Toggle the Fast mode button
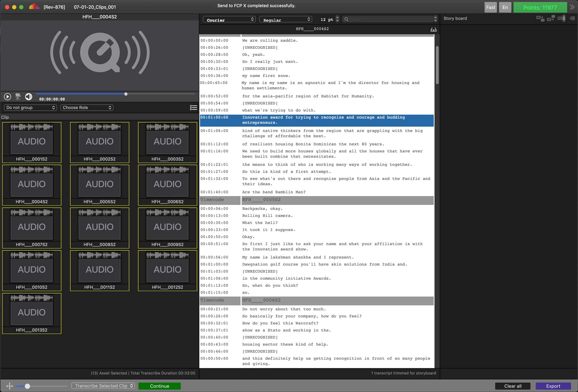This screenshot has height=392, width=578. (x=491, y=7)
